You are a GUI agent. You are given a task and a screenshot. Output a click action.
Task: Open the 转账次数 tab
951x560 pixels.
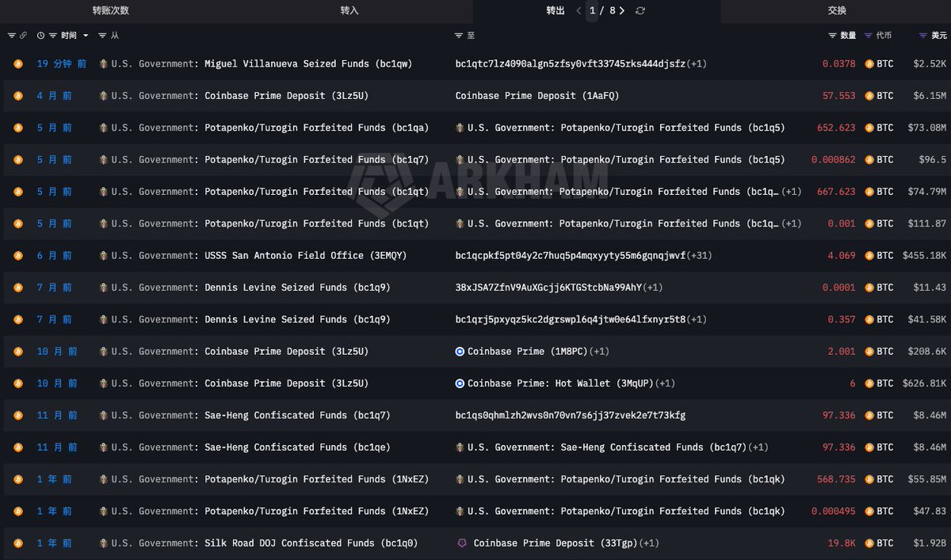(111, 11)
